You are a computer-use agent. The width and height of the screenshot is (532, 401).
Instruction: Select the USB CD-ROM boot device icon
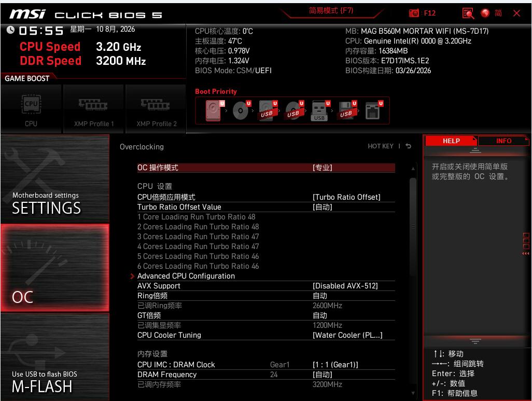(294, 110)
